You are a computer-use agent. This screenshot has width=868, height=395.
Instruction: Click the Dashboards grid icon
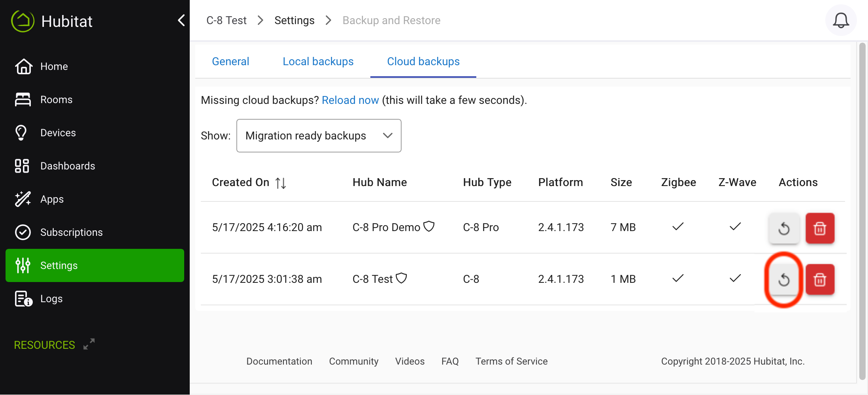coord(22,166)
